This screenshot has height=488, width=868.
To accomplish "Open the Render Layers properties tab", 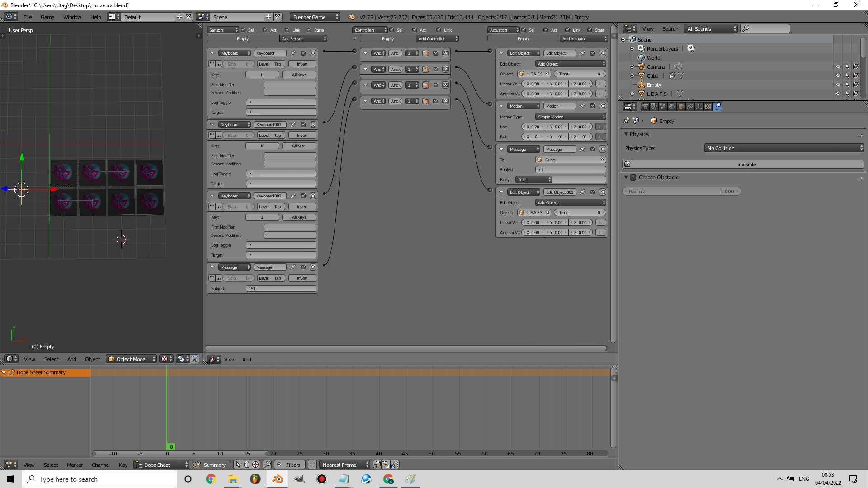I will tap(654, 107).
